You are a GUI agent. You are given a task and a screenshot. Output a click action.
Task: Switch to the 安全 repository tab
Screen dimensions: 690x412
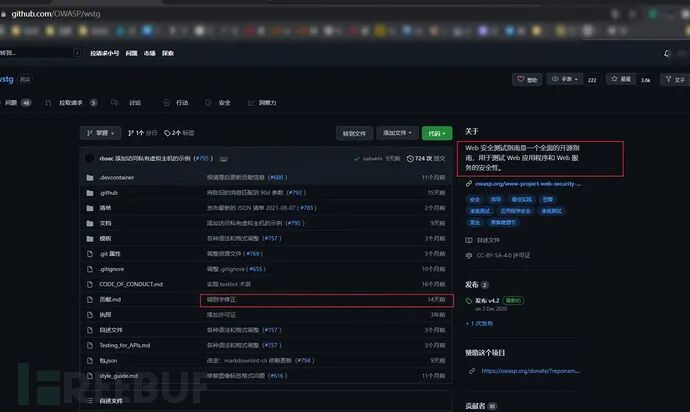click(x=218, y=103)
